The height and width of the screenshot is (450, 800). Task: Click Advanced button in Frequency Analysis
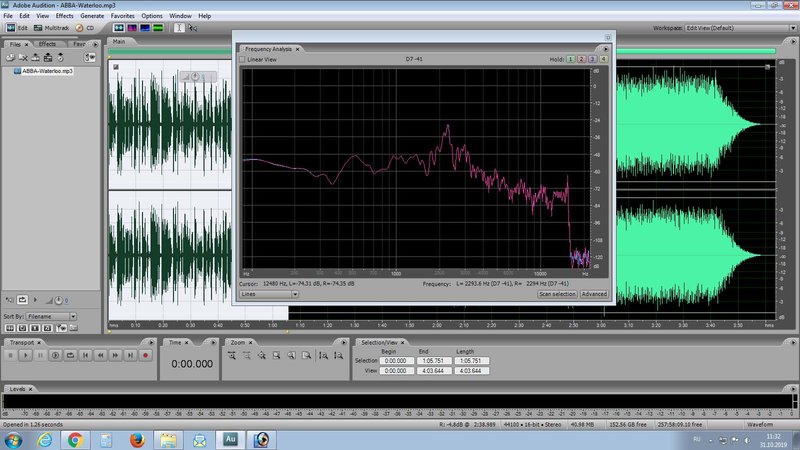coord(594,294)
